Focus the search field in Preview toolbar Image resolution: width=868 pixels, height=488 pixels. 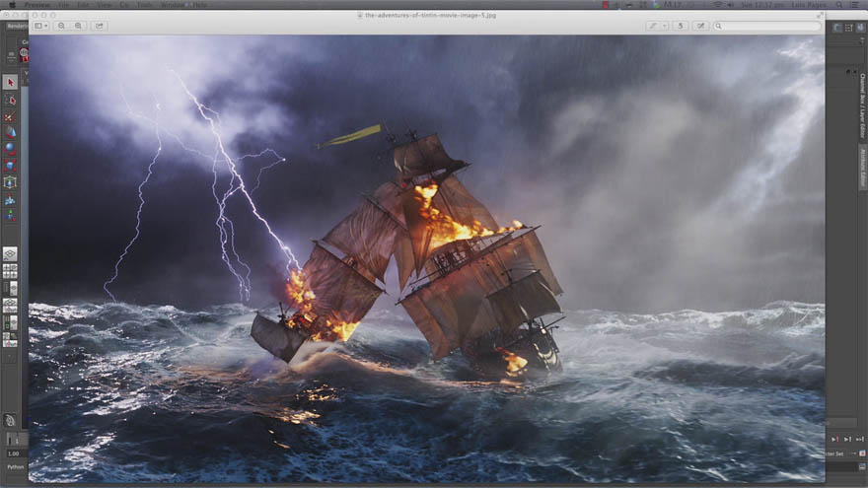click(x=766, y=26)
